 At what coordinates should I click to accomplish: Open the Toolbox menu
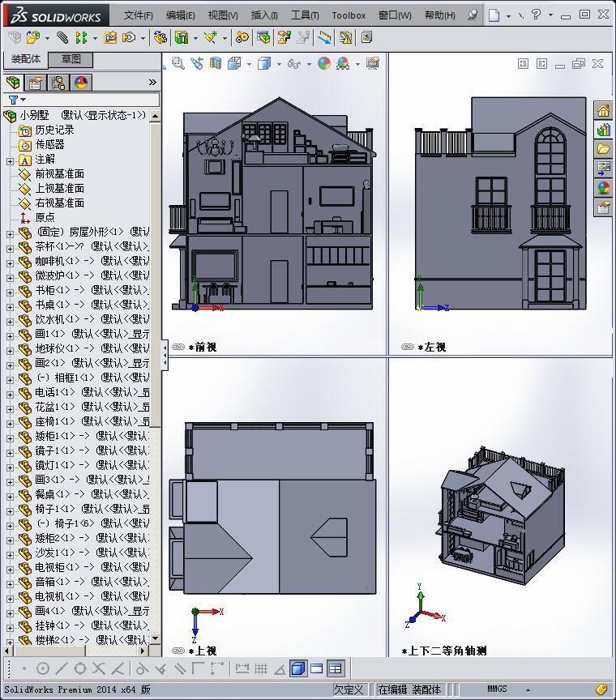point(349,15)
